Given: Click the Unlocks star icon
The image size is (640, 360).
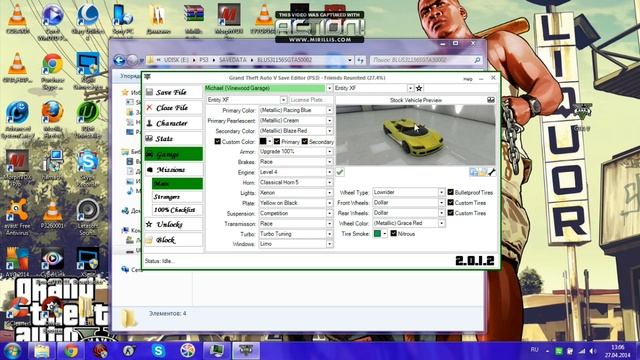Looking at the screenshot, I should click(x=149, y=224).
